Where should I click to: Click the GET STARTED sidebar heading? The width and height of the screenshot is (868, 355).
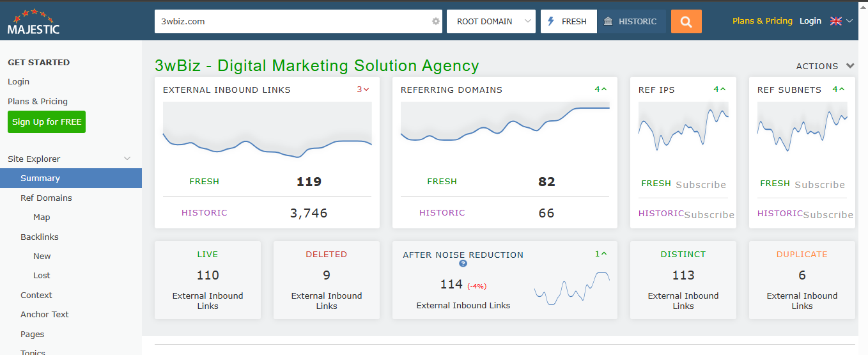point(38,63)
